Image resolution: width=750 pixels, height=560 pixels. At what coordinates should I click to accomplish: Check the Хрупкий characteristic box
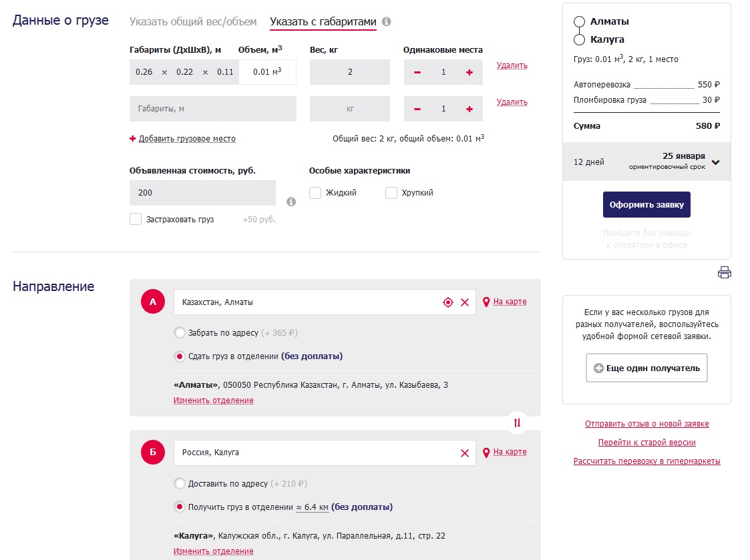(x=391, y=193)
